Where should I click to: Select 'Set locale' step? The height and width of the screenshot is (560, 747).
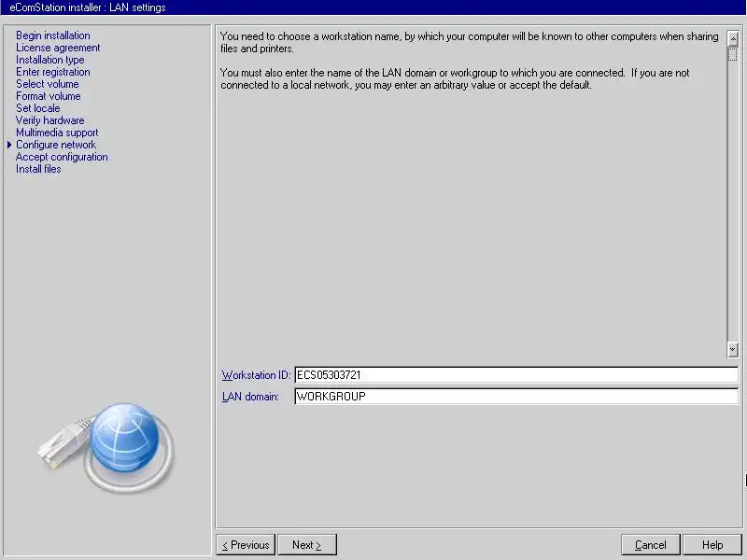click(x=38, y=108)
